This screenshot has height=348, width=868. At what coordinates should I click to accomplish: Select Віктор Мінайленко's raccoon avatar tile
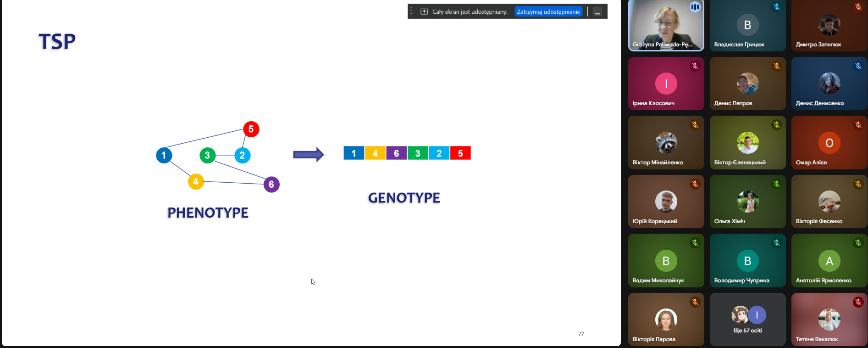click(666, 143)
